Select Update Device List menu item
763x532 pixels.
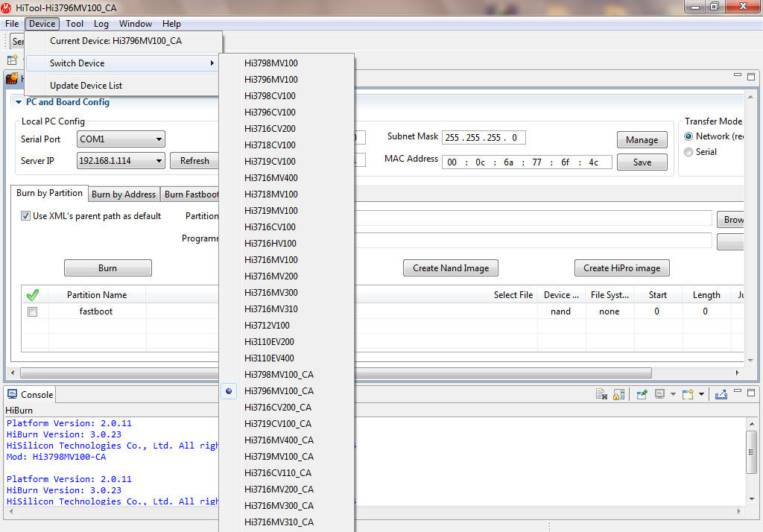[x=86, y=86]
